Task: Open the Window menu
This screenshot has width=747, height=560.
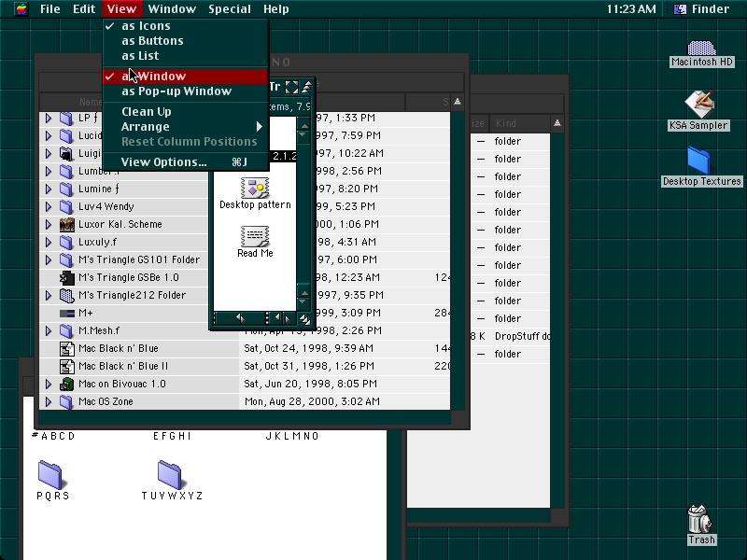Action: point(172,9)
